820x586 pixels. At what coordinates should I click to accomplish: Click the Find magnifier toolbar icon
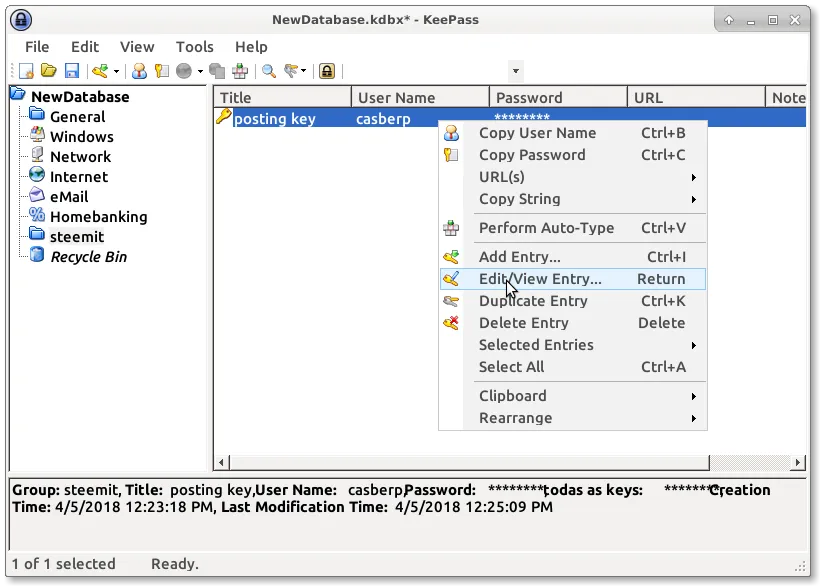click(269, 71)
